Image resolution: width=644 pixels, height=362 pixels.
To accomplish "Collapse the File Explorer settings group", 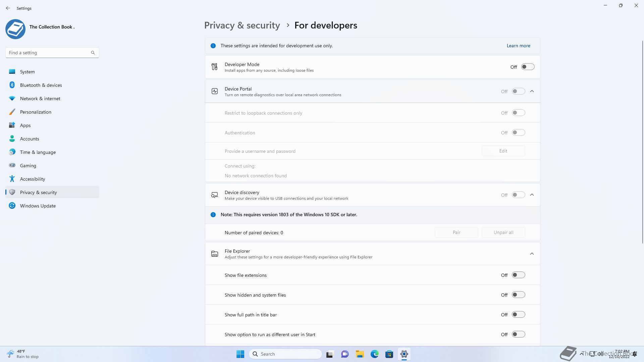I will [532, 254].
